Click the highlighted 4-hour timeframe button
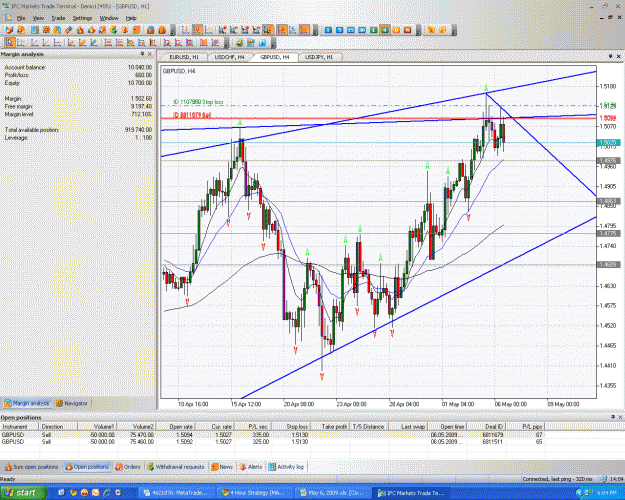Screen dimensions: 625x500 pyautogui.click(x=385, y=30)
